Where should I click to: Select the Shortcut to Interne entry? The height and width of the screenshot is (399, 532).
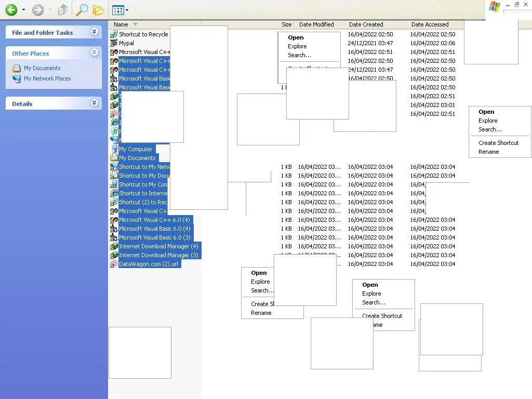143,193
